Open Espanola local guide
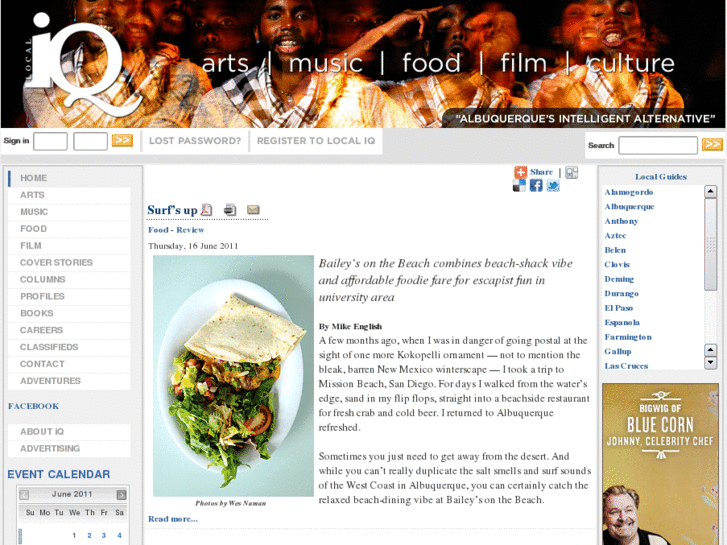The width and height of the screenshot is (727, 545). pyautogui.click(x=622, y=322)
